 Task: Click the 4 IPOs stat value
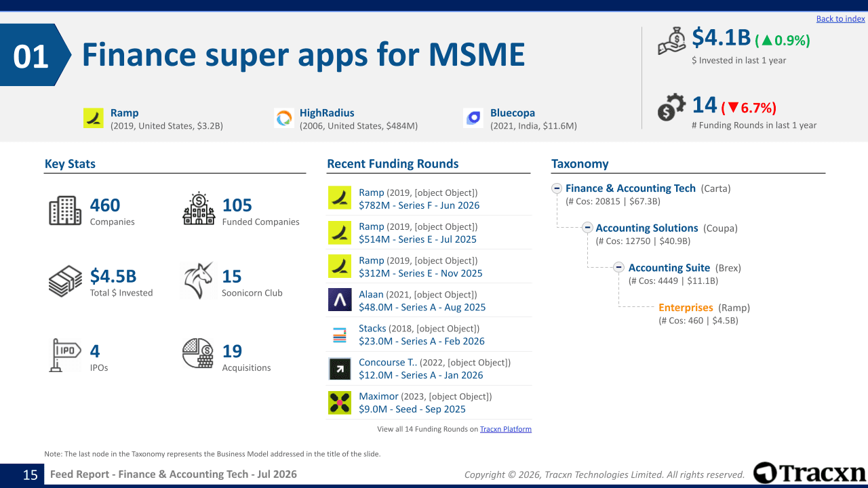[95, 350]
